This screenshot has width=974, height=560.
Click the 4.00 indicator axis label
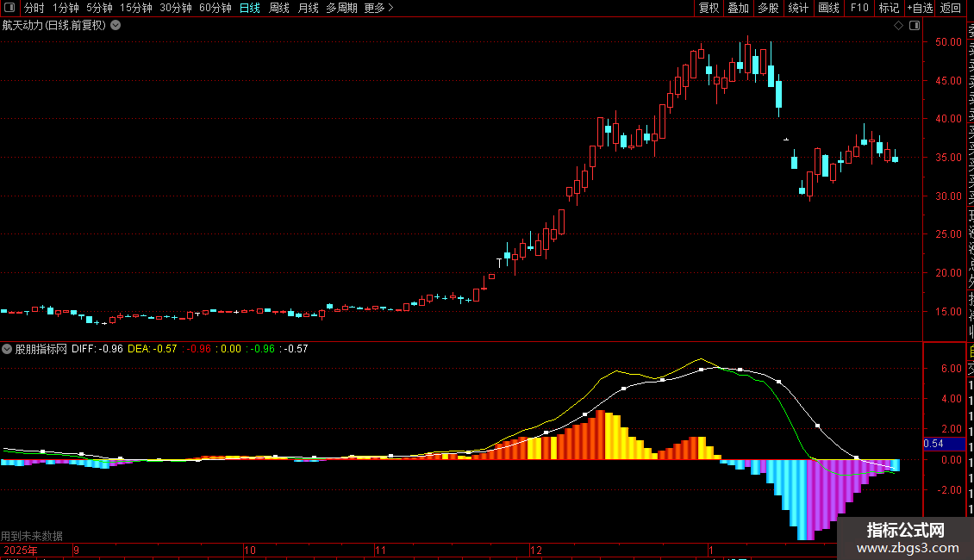[952, 399]
